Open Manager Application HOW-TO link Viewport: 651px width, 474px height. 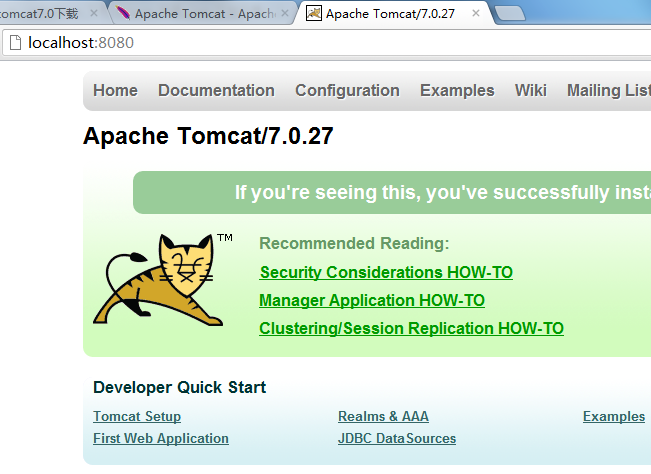pos(371,300)
